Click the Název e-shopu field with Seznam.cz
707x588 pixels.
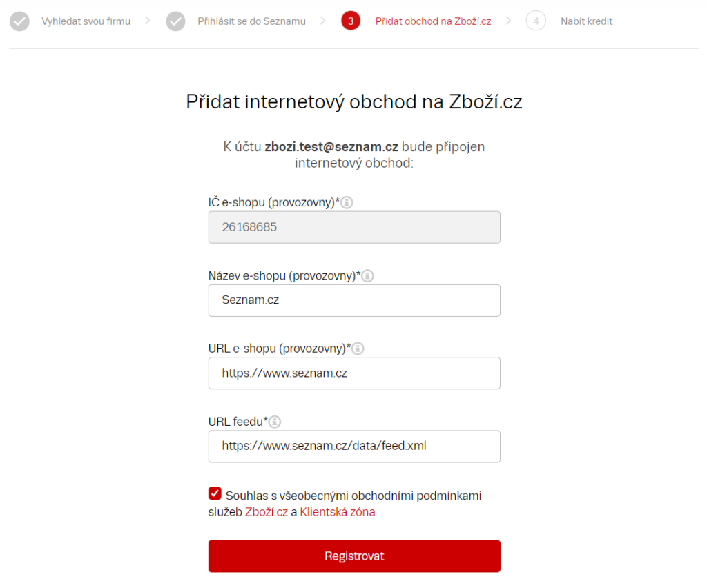click(x=354, y=300)
